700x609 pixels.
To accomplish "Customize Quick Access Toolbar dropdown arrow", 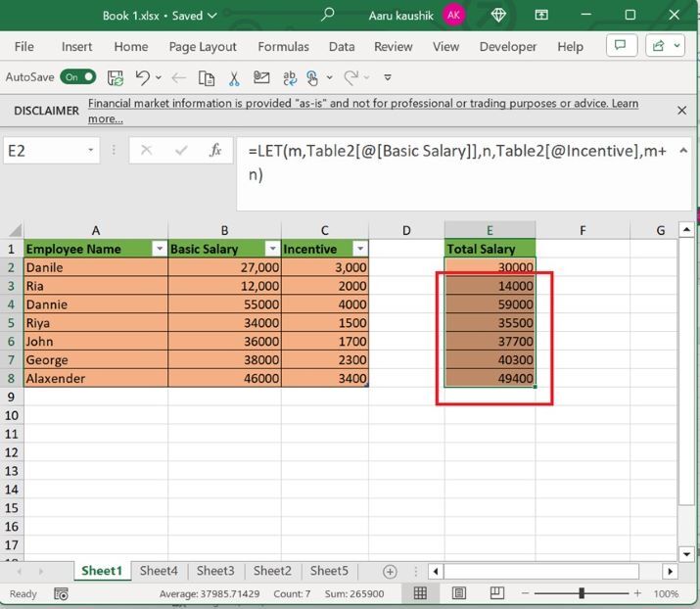I will [388, 77].
